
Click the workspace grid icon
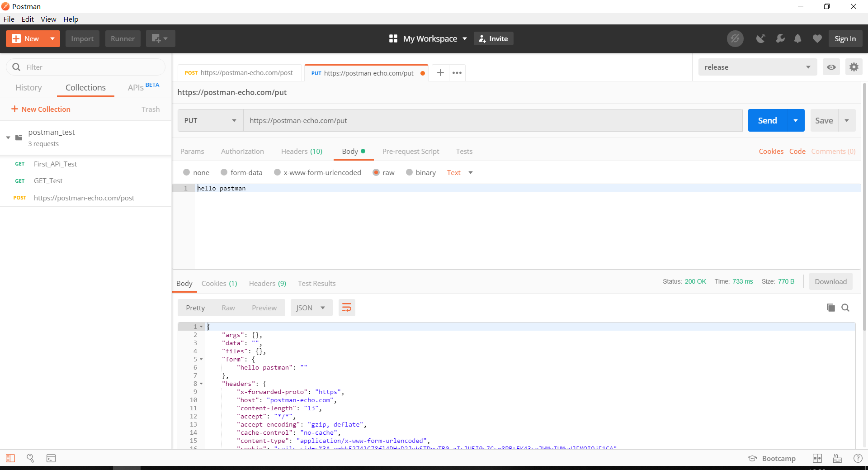click(x=393, y=39)
